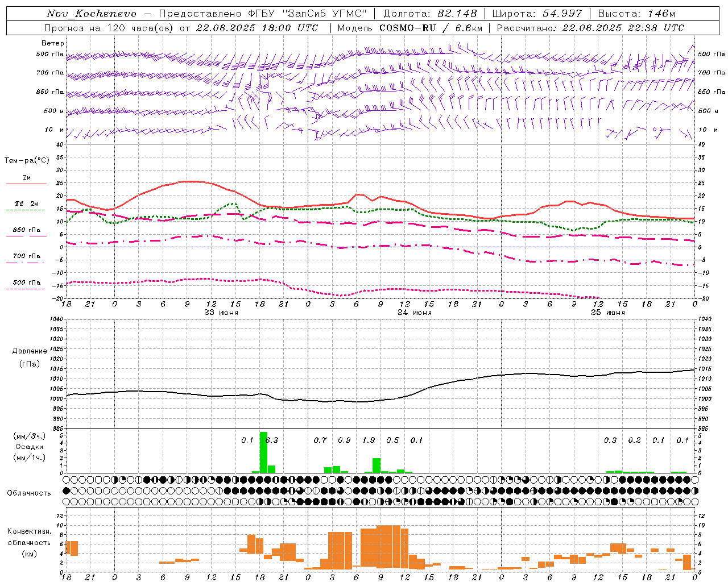728x582 pixels.
Task: Click the '(мм/3ч.)' precipitation unit label
Action: pyautogui.click(x=30, y=436)
